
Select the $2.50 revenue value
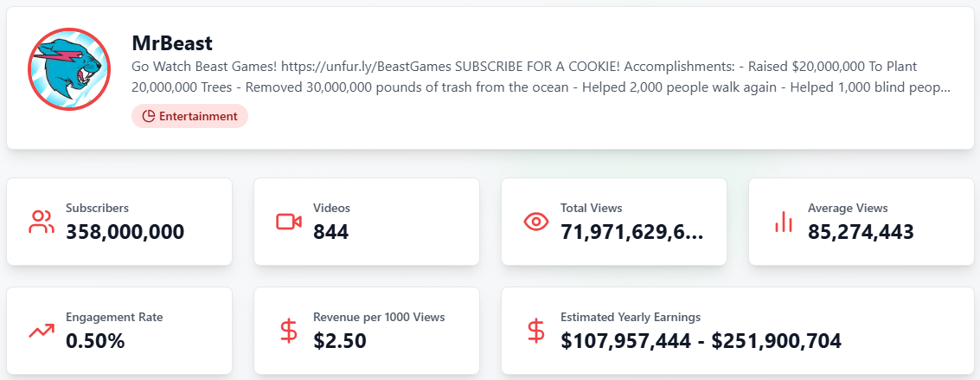click(340, 341)
